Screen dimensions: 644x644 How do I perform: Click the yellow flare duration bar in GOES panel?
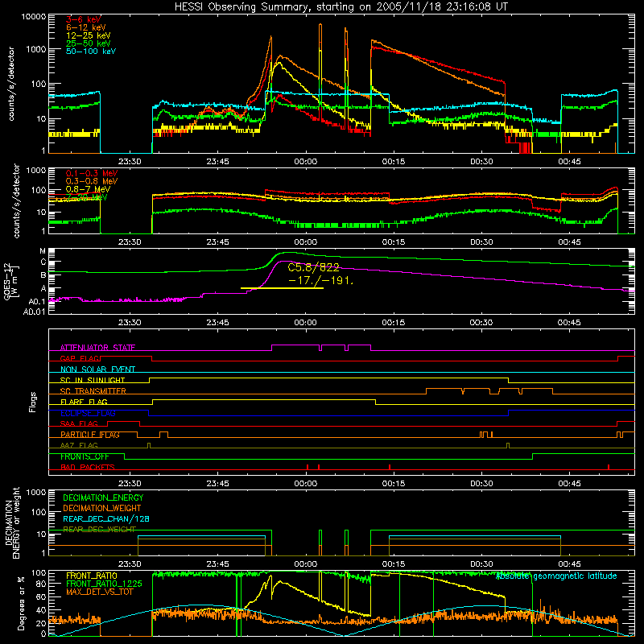point(283,288)
